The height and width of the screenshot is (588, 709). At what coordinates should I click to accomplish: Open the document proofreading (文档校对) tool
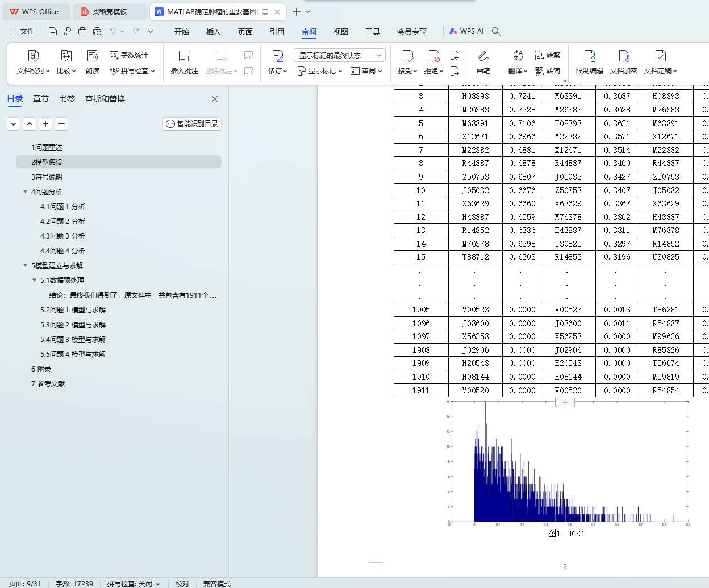click(x=33, y=62)
